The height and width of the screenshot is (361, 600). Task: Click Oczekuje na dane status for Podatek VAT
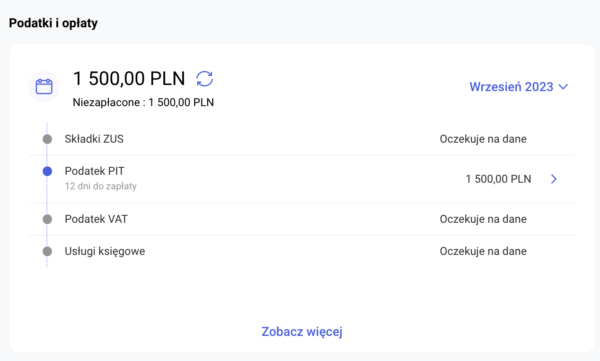(483, 219)
